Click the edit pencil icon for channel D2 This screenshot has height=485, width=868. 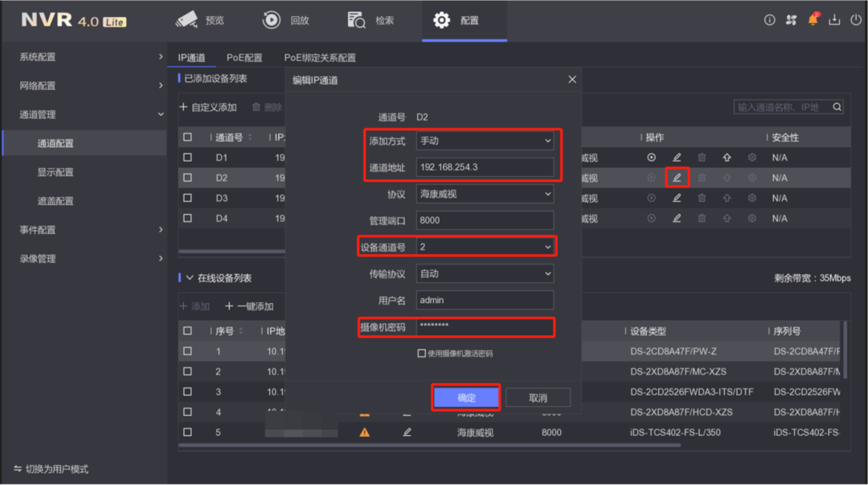point(677,178)
